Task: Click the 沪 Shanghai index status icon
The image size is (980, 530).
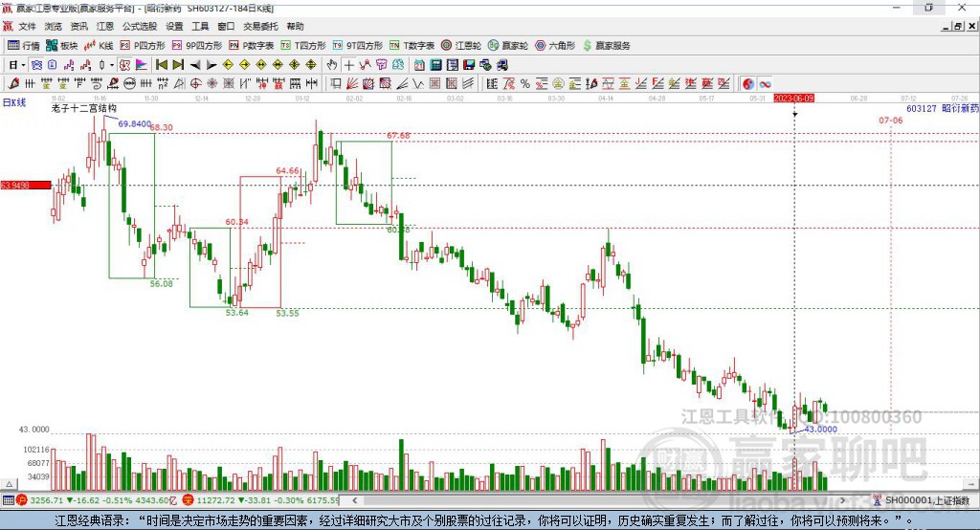Action: click(23, 500)
